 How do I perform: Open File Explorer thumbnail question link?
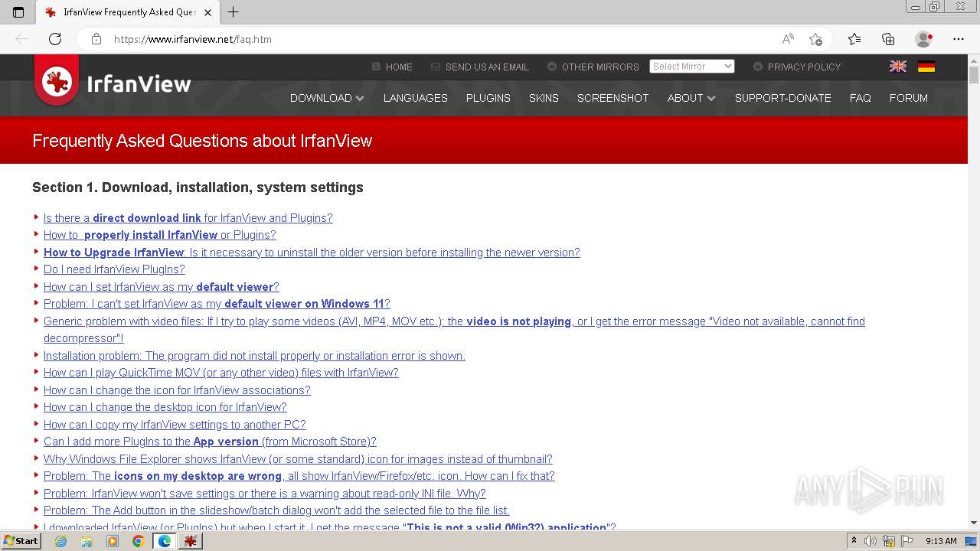(x=298, y=459)
